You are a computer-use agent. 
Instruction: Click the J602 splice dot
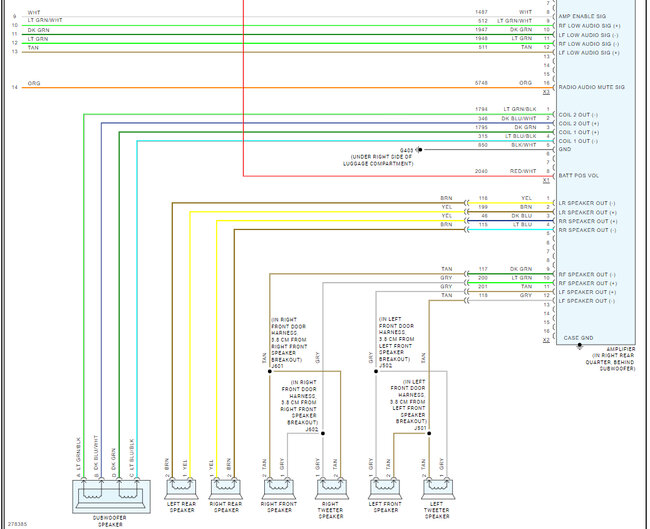coord(323,433)
